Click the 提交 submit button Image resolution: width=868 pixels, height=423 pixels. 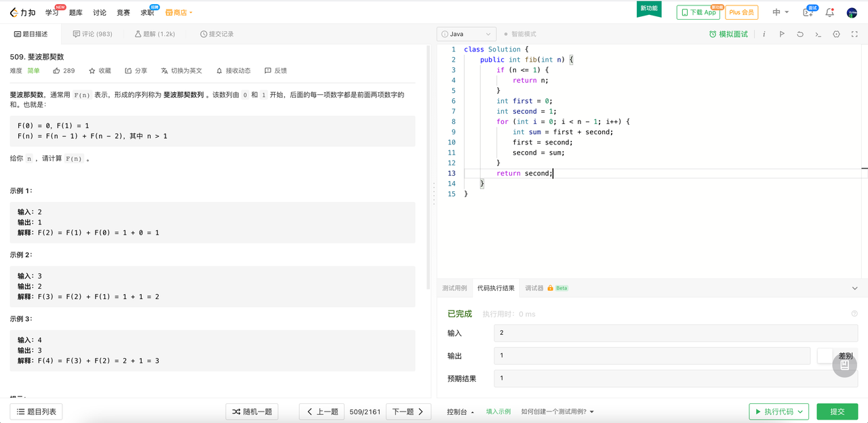click(x=837, y=411)
